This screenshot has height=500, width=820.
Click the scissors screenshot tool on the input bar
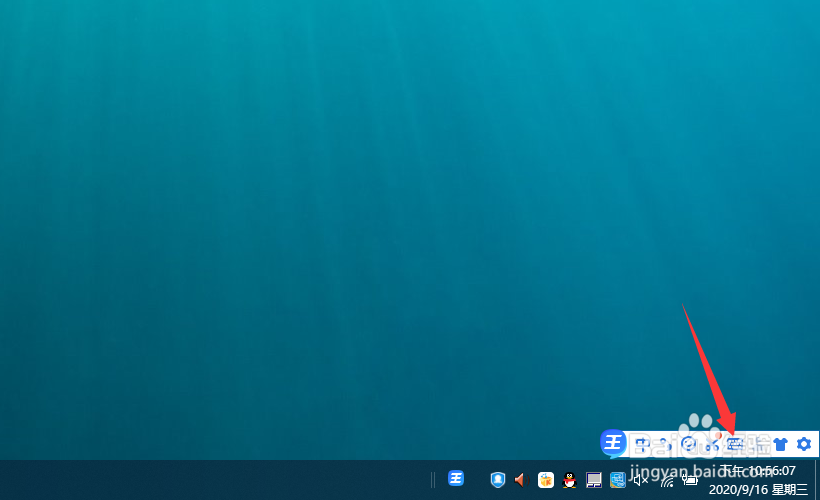coord(712,445)
